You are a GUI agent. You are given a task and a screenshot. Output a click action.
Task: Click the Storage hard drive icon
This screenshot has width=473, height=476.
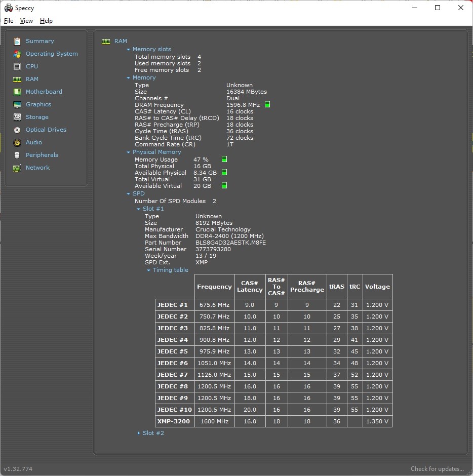(x=17, y=117)
